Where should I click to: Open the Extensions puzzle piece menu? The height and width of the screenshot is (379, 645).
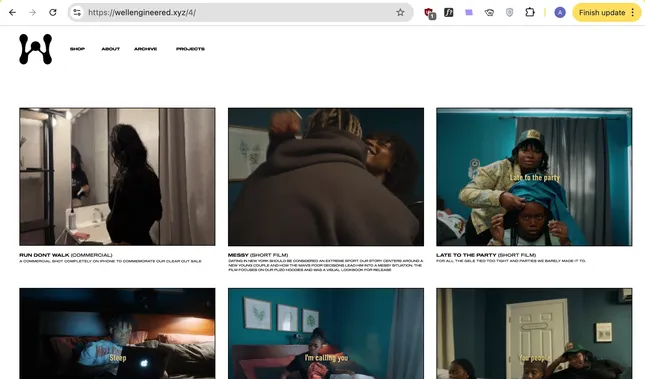[x=530, y=12]
